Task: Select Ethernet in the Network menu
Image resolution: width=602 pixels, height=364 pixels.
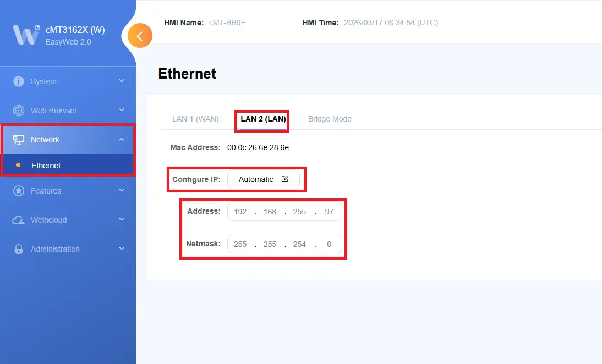Action: pos(46,166)
